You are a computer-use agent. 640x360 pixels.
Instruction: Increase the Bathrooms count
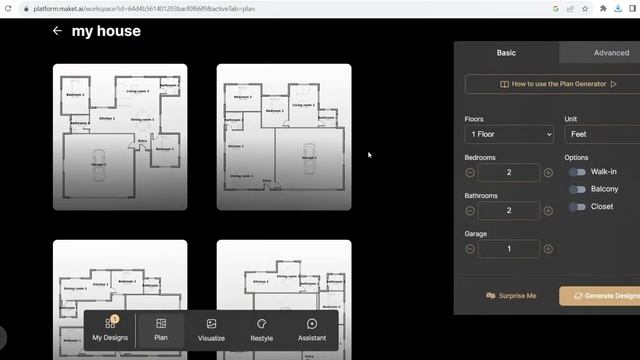(548, 211)
